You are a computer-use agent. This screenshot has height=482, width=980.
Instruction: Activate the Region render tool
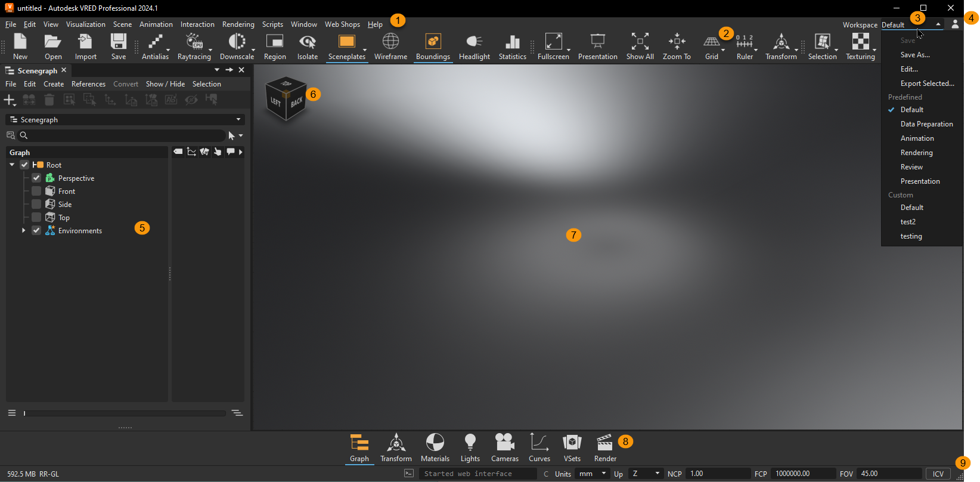click(275, 47)
